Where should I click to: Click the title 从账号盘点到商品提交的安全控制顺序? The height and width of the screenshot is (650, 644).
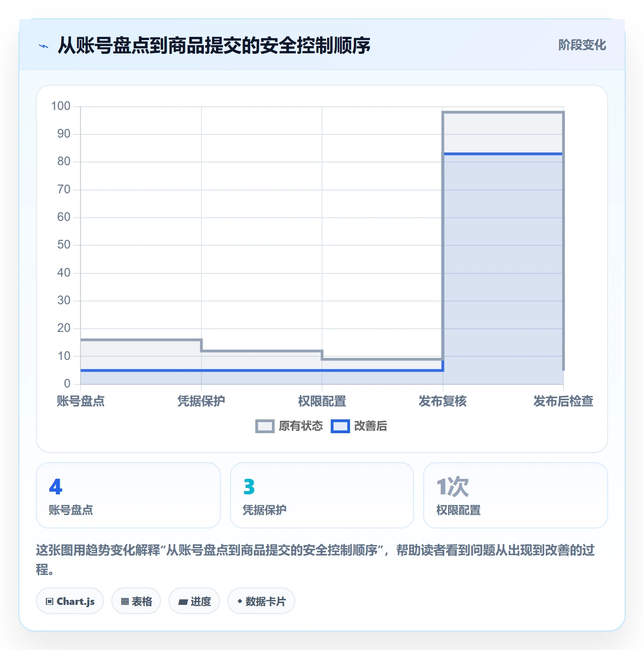click(x=214, y=46)
